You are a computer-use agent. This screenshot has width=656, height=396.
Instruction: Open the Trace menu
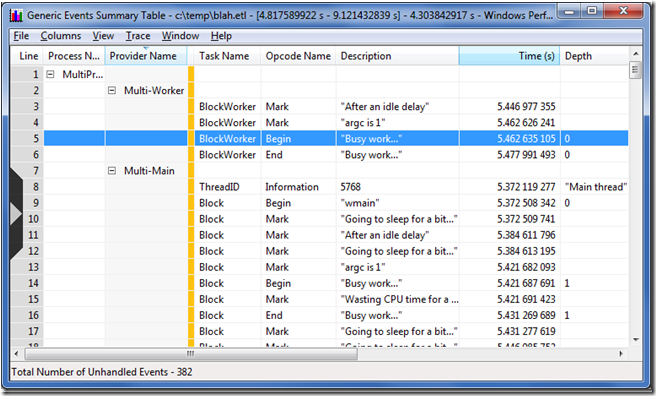[x=138, y=36]
